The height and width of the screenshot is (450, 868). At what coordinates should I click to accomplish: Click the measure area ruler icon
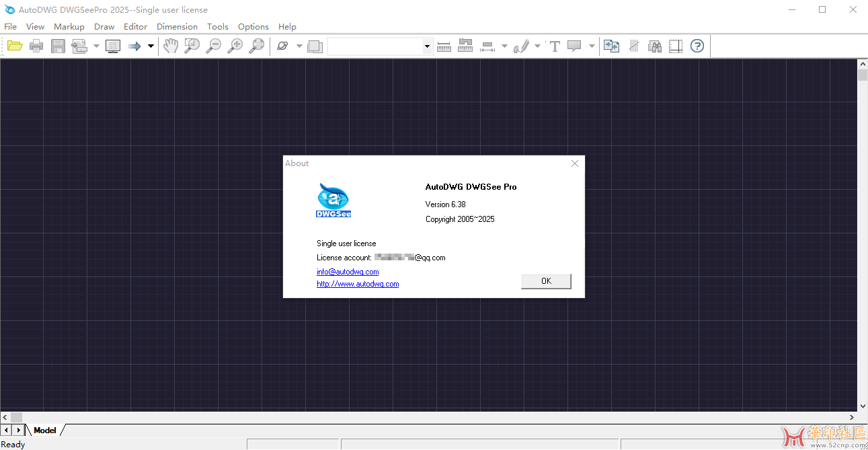point(465,46)
